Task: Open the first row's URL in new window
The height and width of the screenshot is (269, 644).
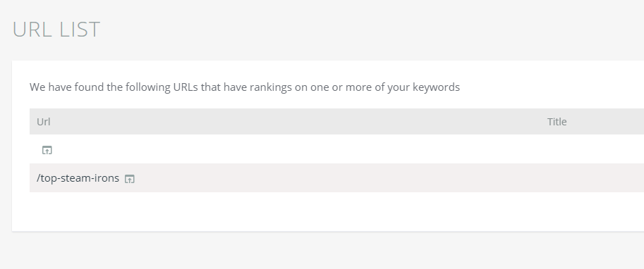Action: coord(47,150)
